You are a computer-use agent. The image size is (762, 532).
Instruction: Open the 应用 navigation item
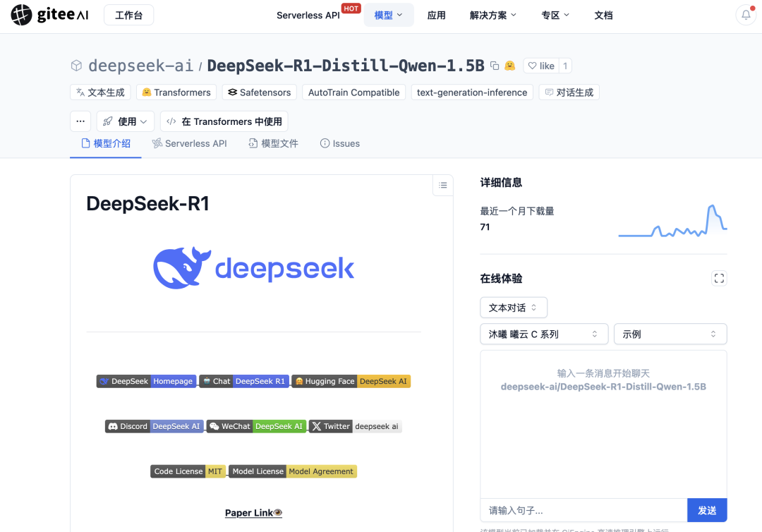(437, 15)
